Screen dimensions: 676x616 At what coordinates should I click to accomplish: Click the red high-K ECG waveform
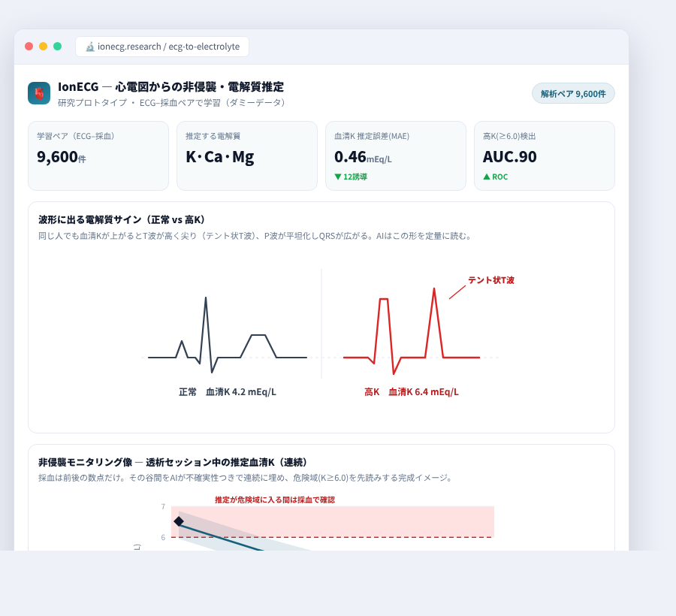pyautogui.click(x=412, y=331)
